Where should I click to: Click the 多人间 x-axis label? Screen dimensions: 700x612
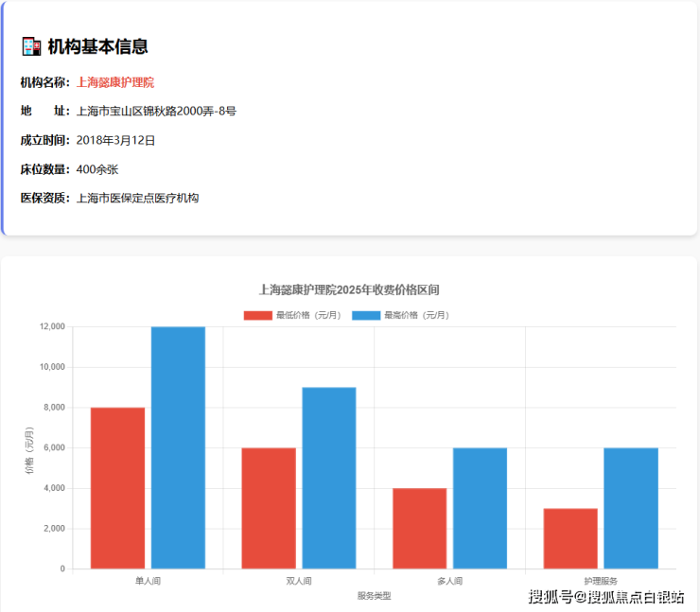click(449, 580)
